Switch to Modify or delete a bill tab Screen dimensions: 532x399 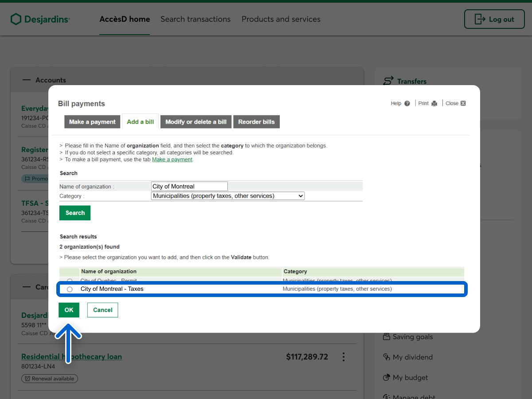[x=196, y=122]
